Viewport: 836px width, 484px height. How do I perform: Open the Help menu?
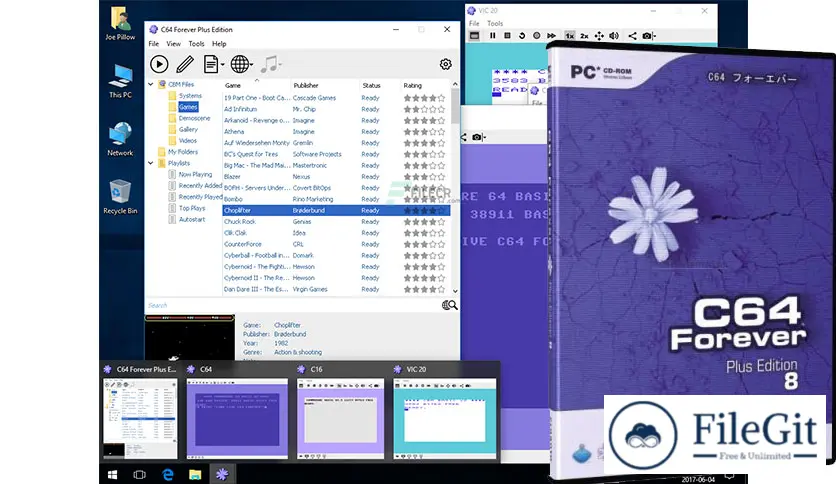219,44
